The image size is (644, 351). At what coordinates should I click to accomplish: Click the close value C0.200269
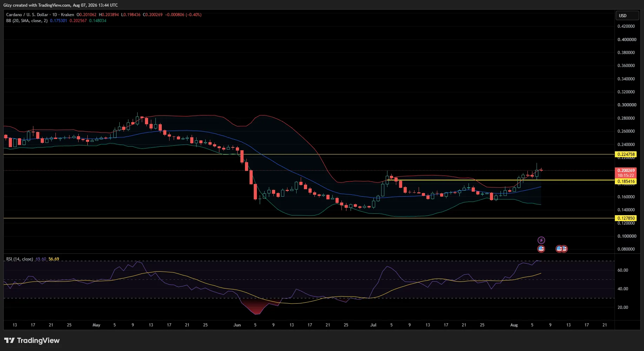153,15
